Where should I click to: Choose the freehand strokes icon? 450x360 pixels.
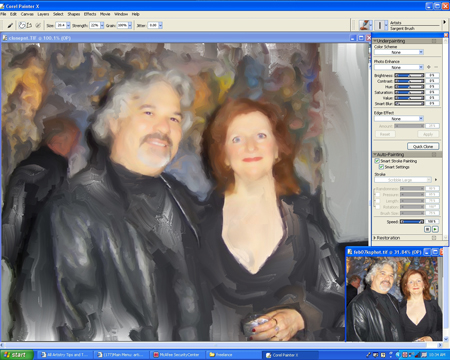22,25
